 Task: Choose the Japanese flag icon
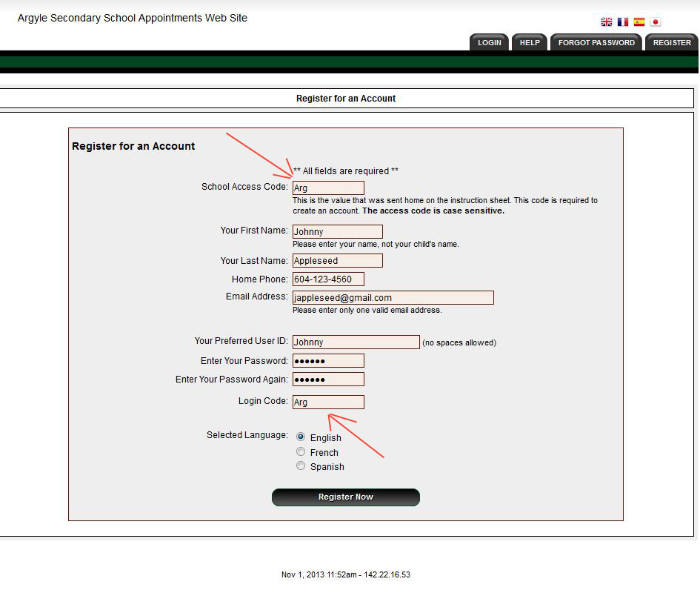tap(656, 22)
